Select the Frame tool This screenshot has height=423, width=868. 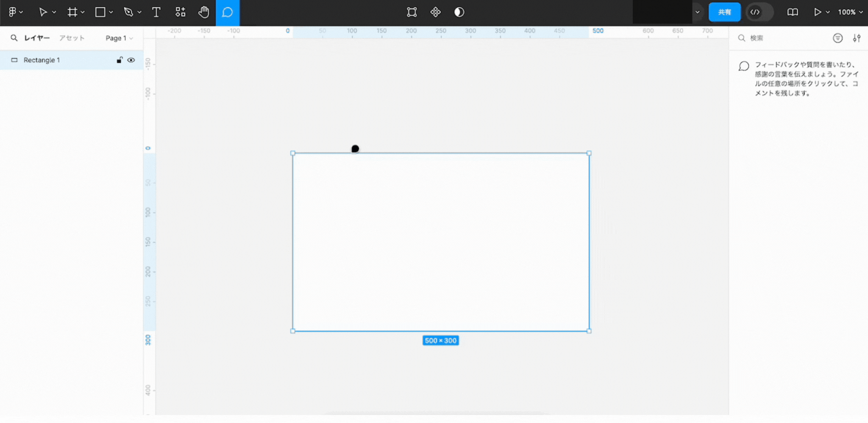coord(72,12)
